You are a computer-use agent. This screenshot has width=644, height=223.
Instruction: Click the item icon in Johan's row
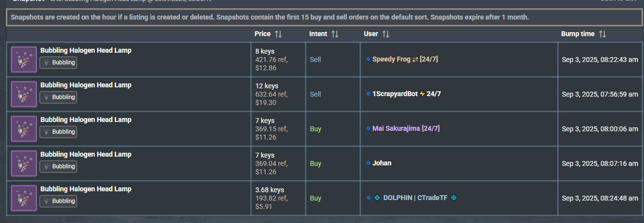click(x=24, y=163)
